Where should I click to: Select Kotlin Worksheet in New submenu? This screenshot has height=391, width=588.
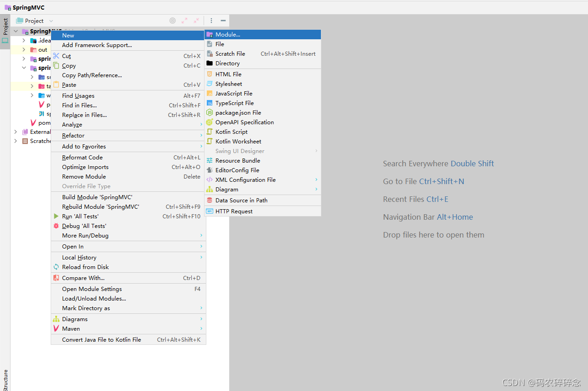pyautogui.click(x=263, y=141)
